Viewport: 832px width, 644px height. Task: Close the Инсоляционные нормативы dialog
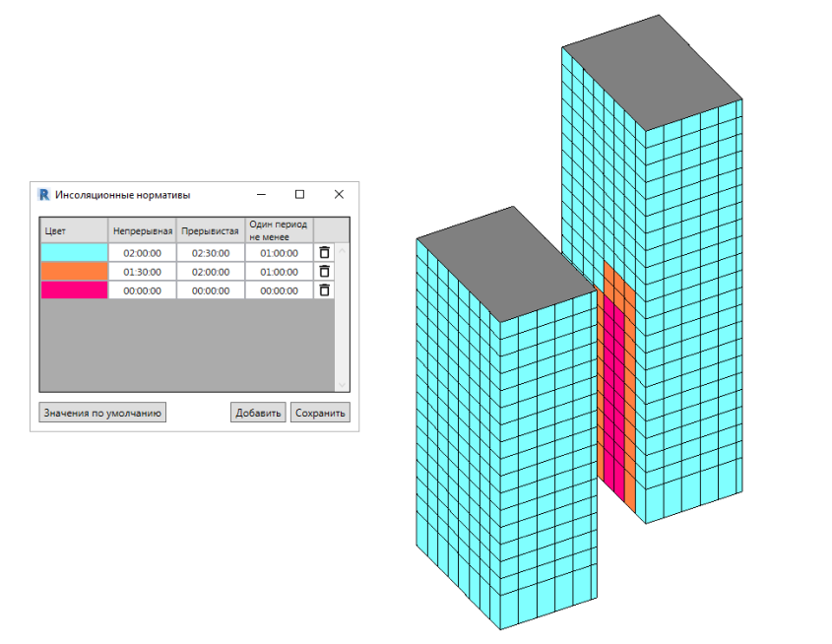339,195
